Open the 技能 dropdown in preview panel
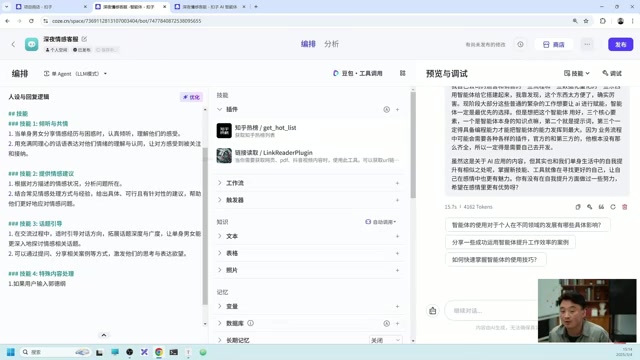640x360 pixels. [x=576, y=73]
